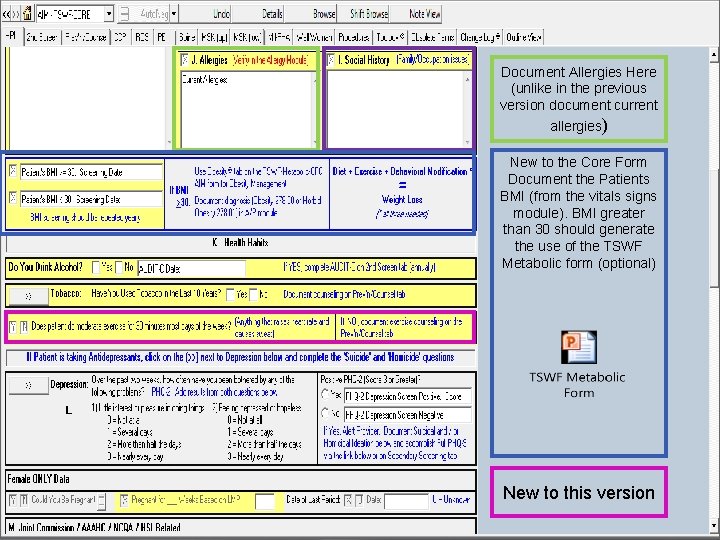Check the Patient's BMI >= 30 checkbox
Screen dimensions: 720x540
click(13, 170)
